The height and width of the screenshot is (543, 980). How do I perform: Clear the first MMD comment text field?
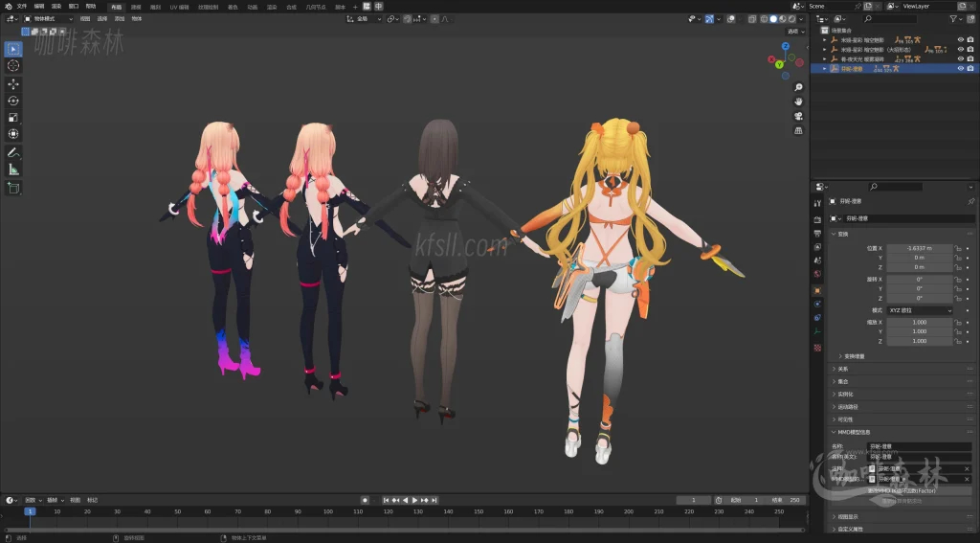[967, 468]
